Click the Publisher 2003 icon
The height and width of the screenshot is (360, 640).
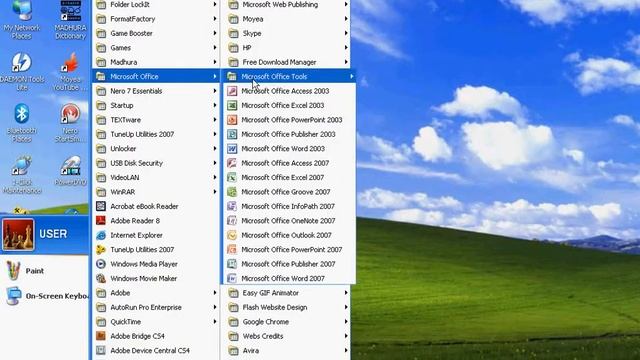(x=232, y=134)
